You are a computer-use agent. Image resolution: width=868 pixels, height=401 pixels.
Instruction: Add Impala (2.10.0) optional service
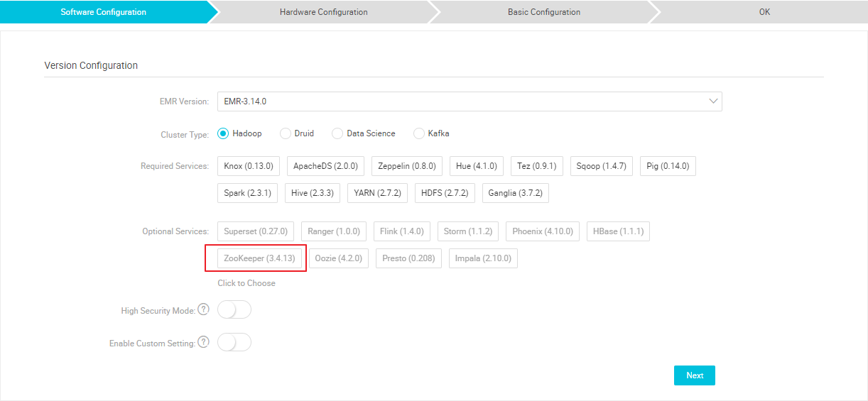(483, 258)
